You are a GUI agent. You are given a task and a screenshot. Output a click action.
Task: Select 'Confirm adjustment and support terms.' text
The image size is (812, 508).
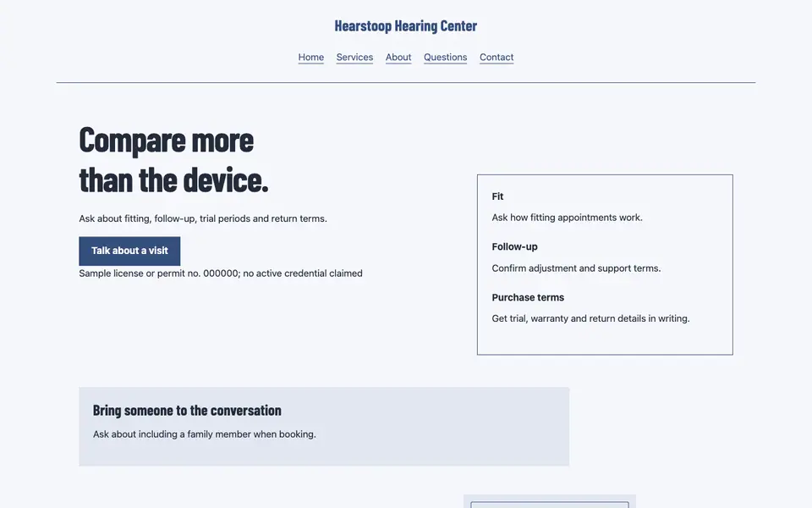576,268
